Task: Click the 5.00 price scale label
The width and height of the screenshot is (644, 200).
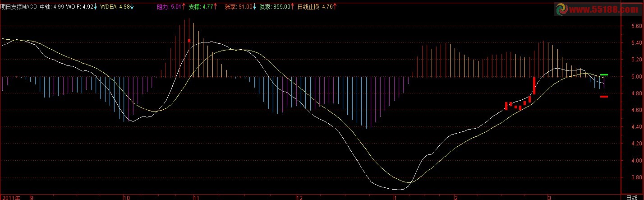Action: pyautogui.click(x=637, y=76)
